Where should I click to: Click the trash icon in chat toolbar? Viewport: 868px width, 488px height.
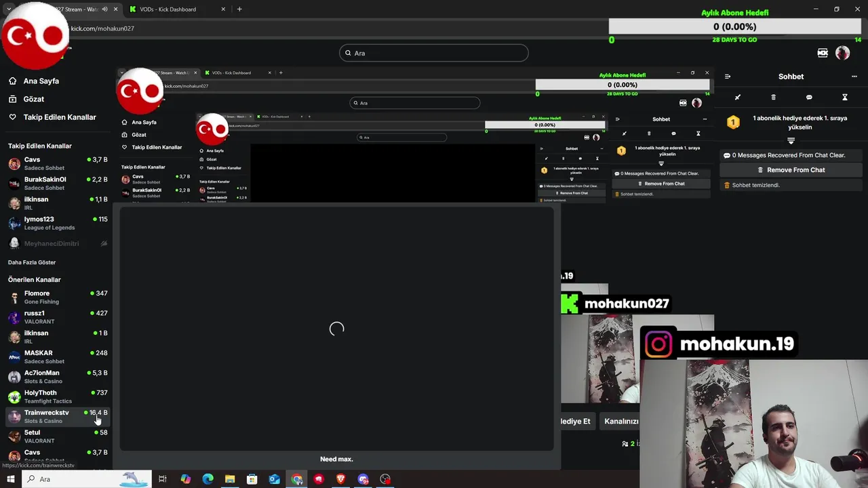point(773,97)
